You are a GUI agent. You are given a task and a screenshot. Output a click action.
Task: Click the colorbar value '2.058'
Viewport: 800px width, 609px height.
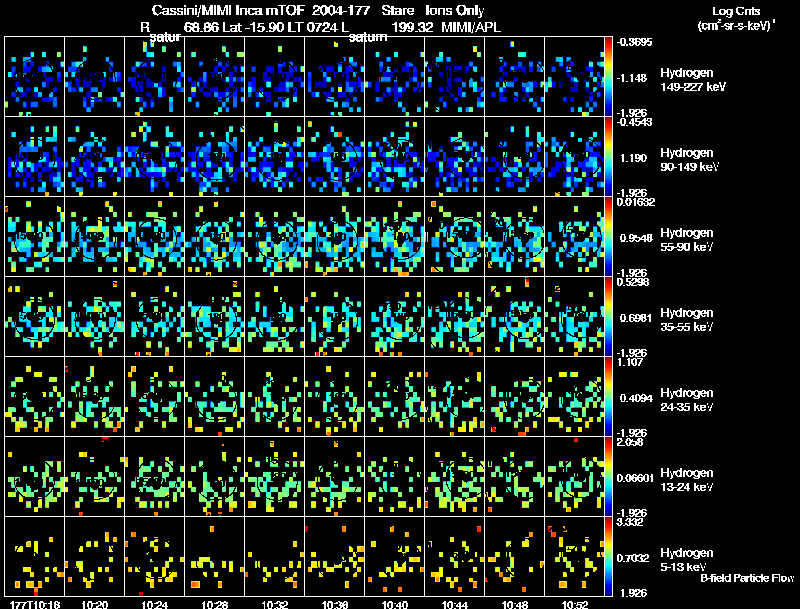point(630,442)
